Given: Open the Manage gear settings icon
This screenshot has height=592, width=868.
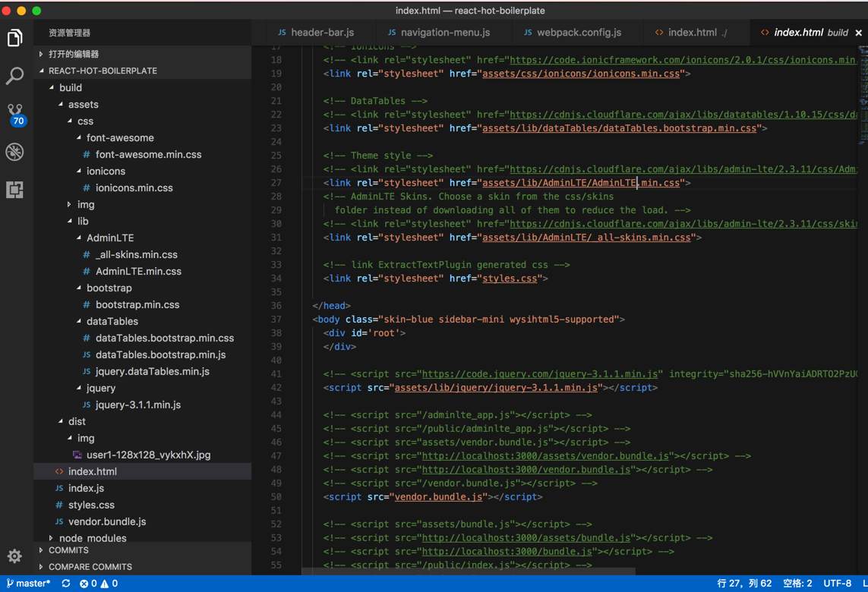Looking at the screenshot, I should point(14,556).
